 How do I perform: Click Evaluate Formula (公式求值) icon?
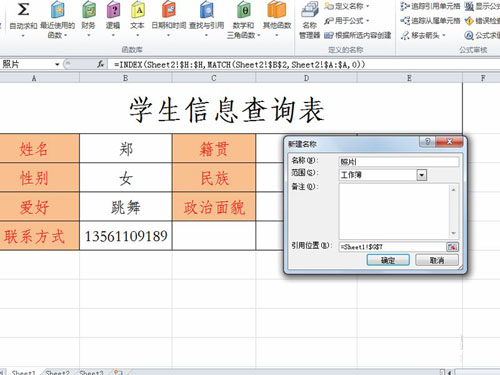(x=469, y=35)
